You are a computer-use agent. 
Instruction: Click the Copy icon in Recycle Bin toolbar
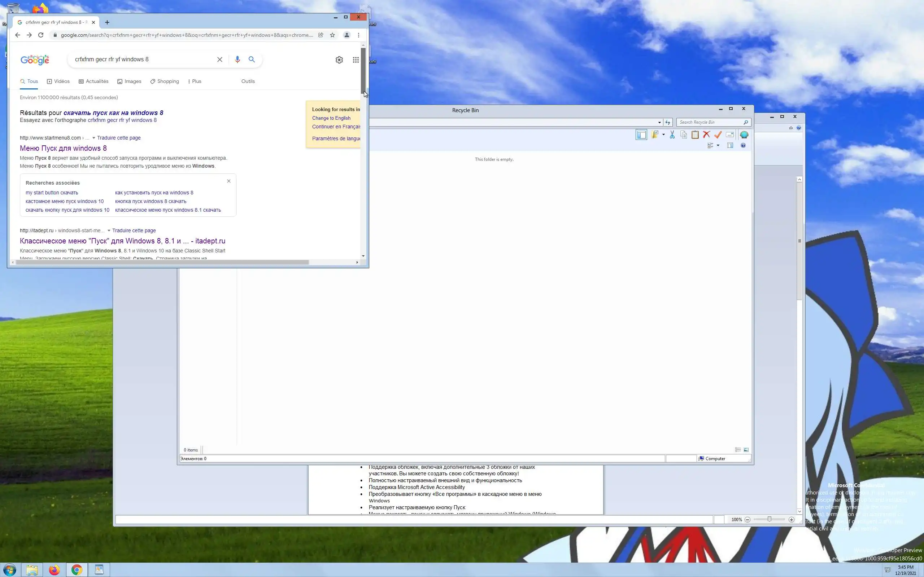point(684,135)
